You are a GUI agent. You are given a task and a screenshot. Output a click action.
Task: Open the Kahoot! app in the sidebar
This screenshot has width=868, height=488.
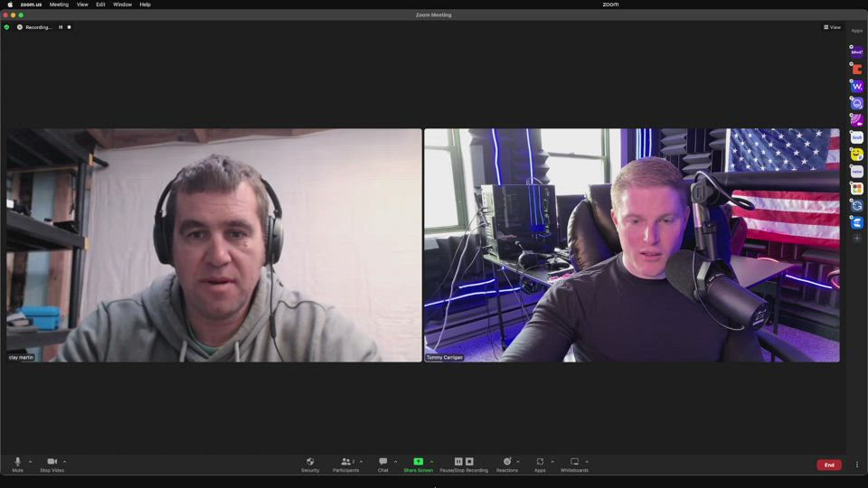point(857,52)
